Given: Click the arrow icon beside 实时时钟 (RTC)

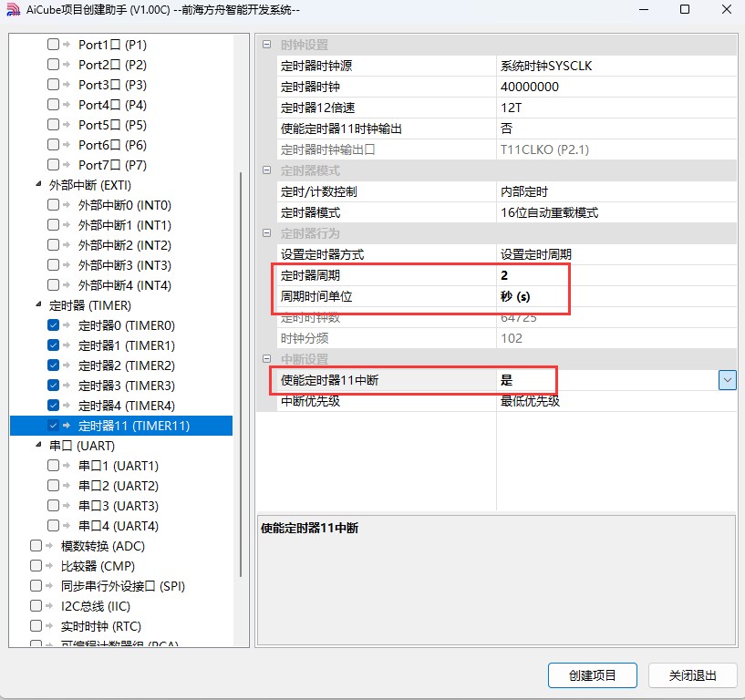Looking at the screenshot, I should (x=49, y=626).
